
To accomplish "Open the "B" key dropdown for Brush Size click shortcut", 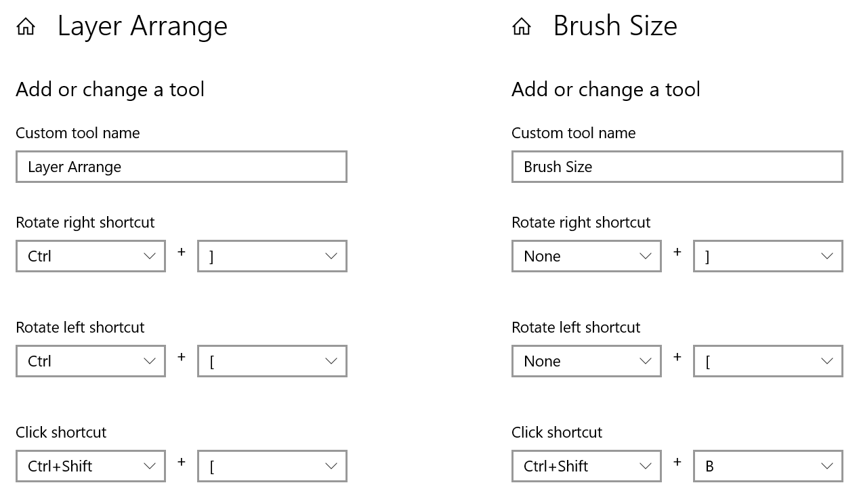I will click(768, 466).
